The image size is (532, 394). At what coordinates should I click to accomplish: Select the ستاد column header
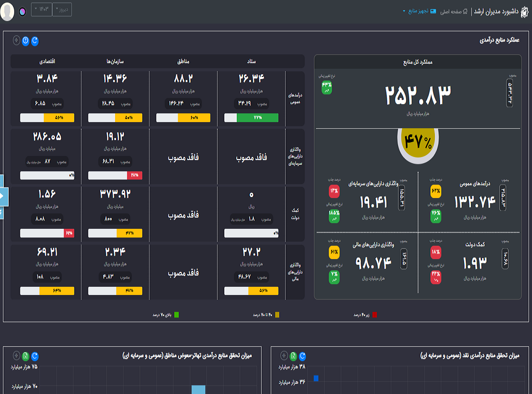[251, 62]
